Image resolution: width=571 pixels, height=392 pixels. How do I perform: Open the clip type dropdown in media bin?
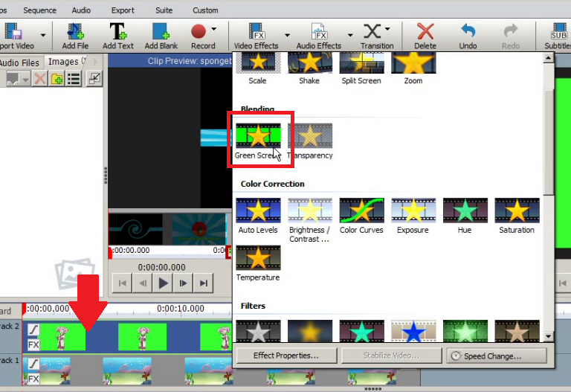(25, 79)
